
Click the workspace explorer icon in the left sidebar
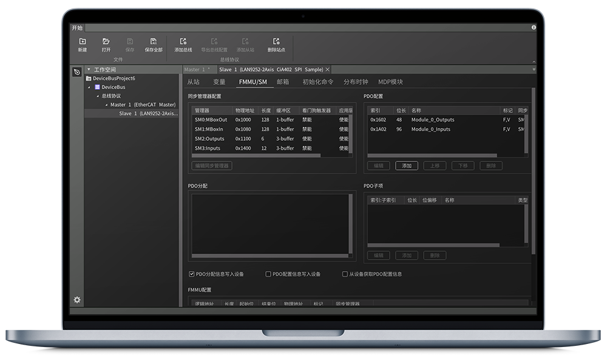click(77, 72)
